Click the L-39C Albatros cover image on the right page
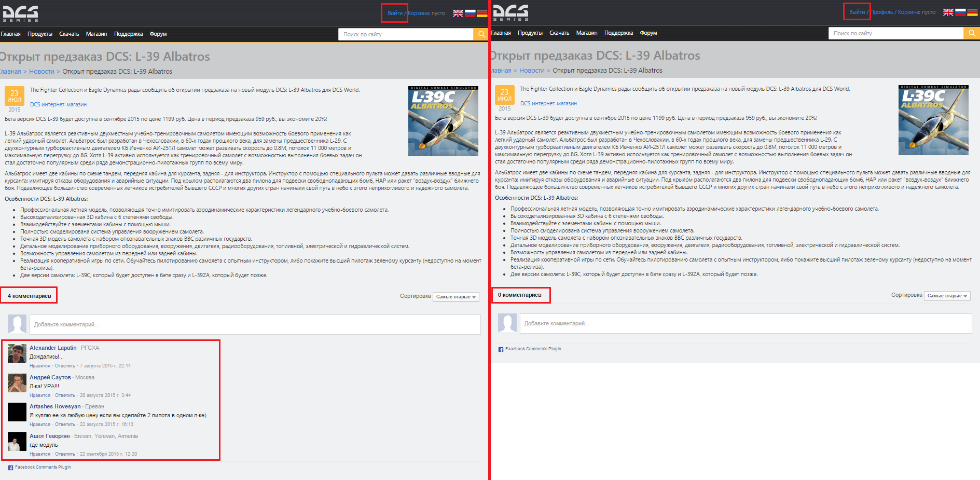This screenshot has width=980, height=480. tap(933, 120)
